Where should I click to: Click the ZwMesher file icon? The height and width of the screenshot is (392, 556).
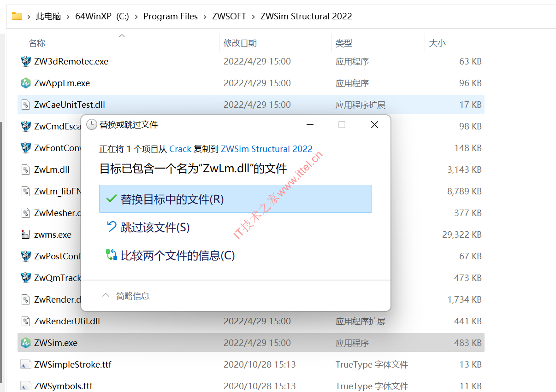tap(26, 213)
